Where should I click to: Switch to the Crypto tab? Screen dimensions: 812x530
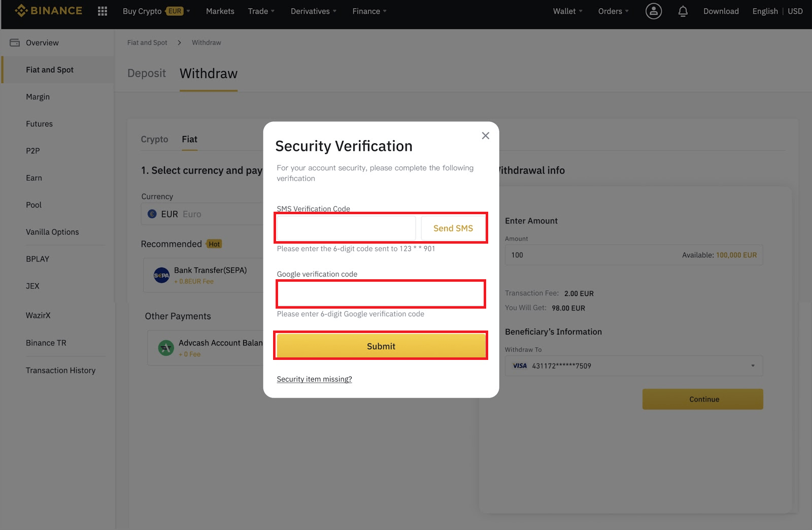pos(154,139)
